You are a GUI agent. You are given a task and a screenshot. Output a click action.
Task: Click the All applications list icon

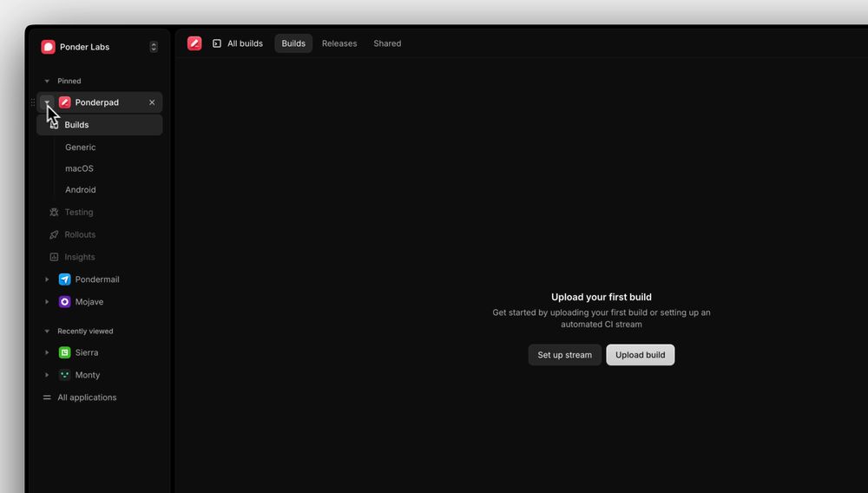point(47,398)
